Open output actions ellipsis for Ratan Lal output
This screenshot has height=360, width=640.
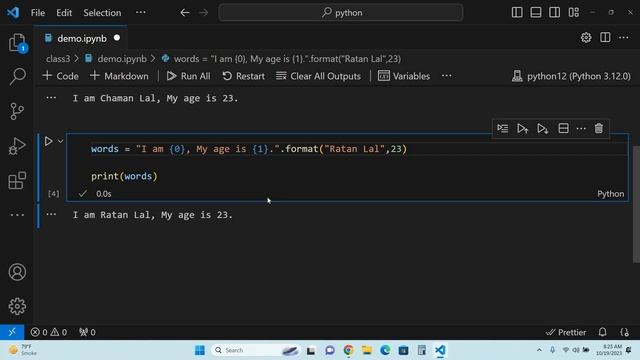point(51,214)
